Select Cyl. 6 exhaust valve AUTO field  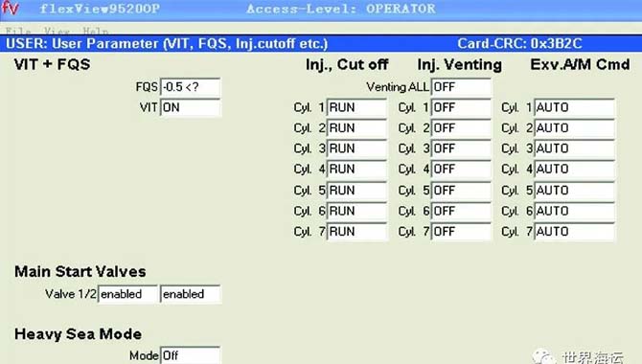tap(574, 211)
